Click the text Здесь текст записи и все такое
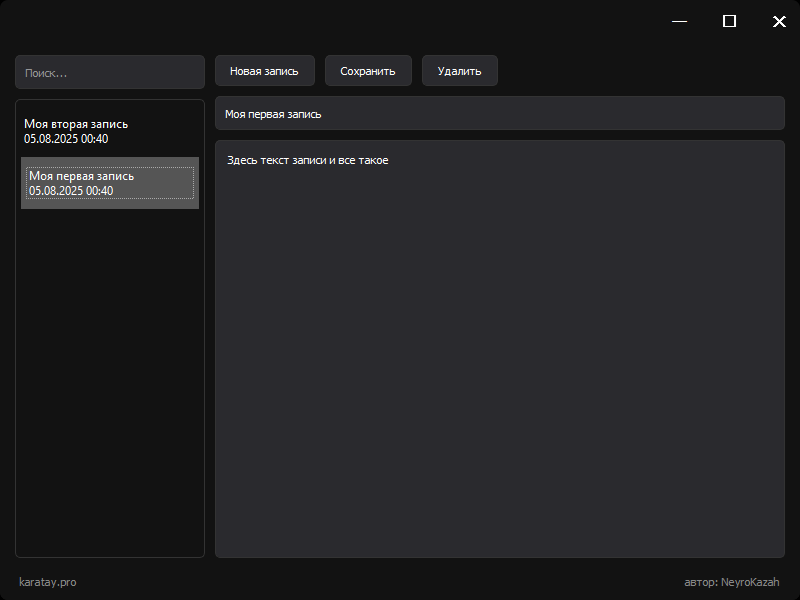 308,160
